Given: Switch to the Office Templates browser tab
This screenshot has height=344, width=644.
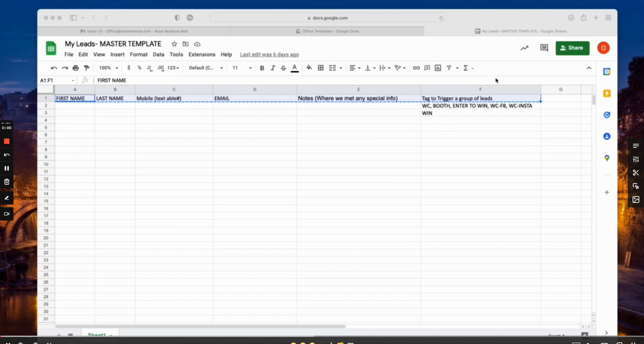Looking at the screenshot, I should click(x=327, y=31).
